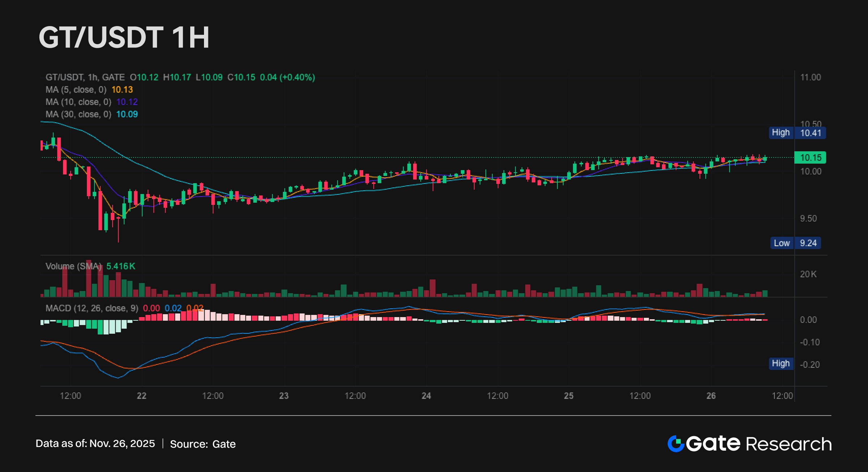
Task: Click the MACD pane High tag
Action: pyautogui.click(x=781, y=363)
